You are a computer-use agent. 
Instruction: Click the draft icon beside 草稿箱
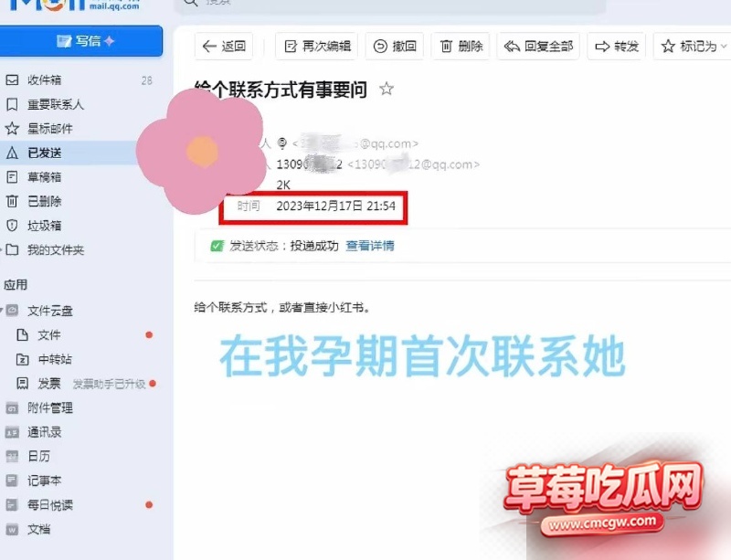(x=12, y=177)
